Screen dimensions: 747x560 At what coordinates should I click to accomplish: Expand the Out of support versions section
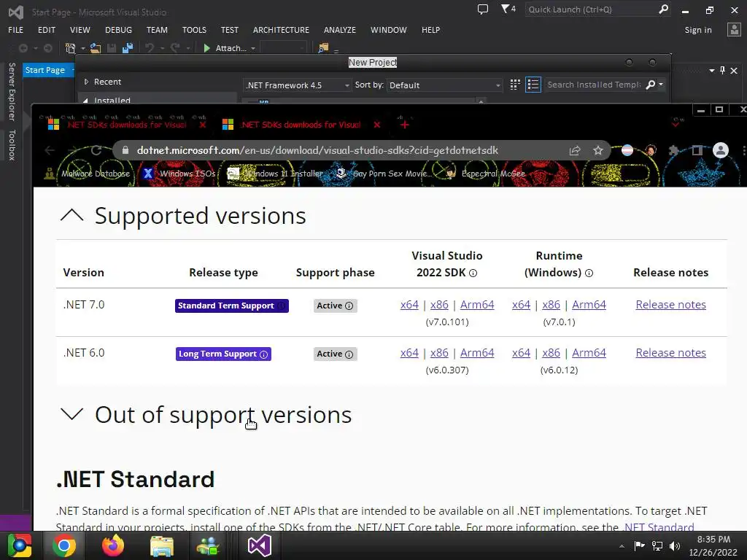tap(72, 414)
